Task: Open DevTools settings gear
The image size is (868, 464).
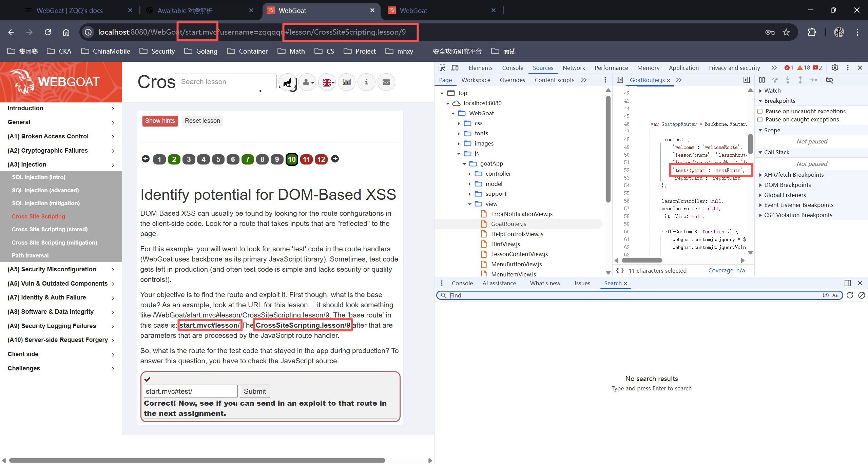Action: (835, 68)
